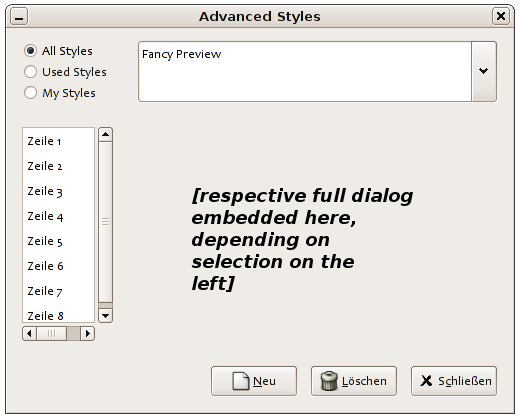Select the Used Styles radio button
This screenshot has width=520, height=419.
pyautogui.click(x=30, y=72)
